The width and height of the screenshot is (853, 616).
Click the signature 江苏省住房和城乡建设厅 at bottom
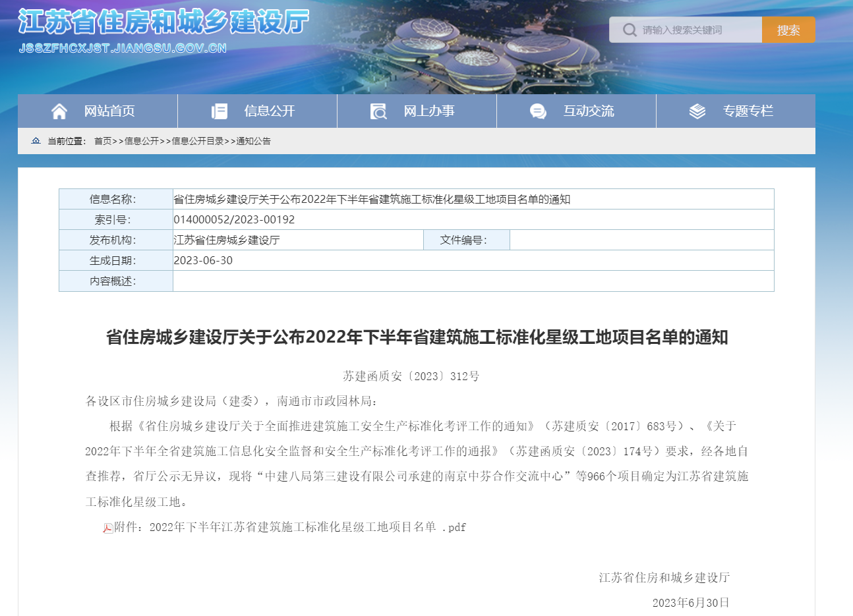point(664,578)
